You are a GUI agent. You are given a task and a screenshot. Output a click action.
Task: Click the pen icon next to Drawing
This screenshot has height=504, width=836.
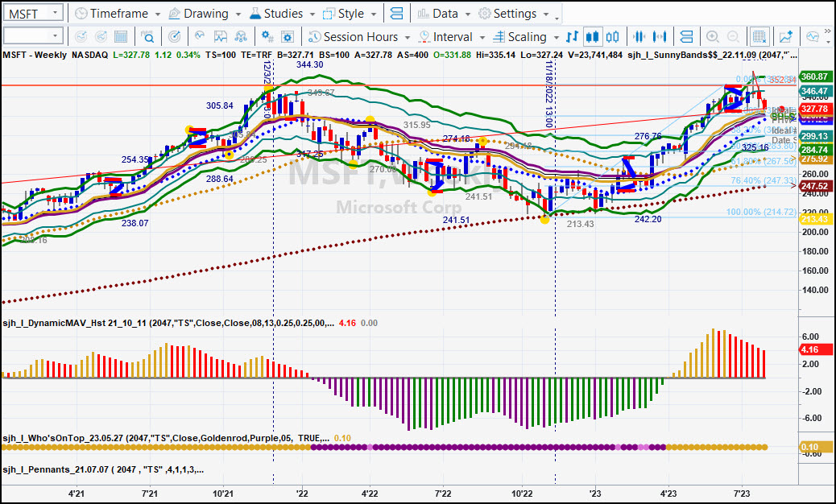174,14
